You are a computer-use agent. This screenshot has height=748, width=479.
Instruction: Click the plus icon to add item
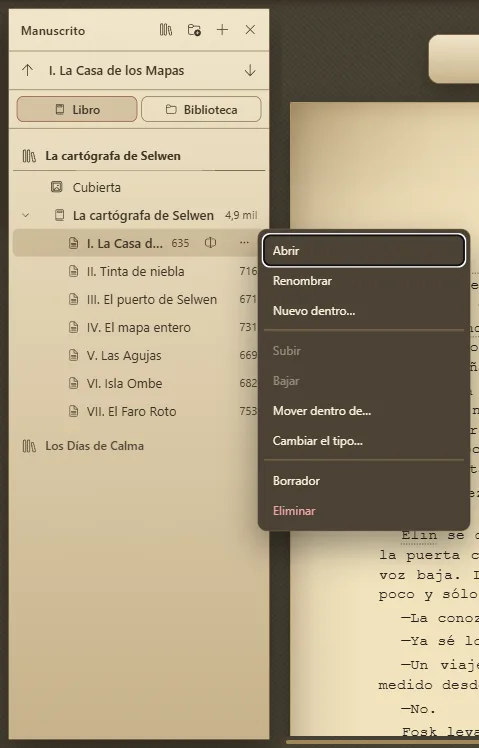222,30
